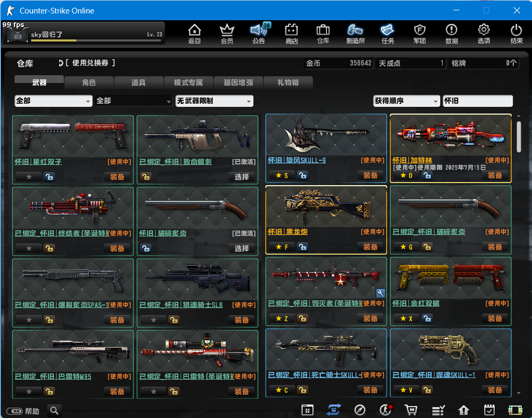532x418 pixels.
Task: Click the wrench icon on 毁灭者 weapon card
Action: [x=380, y=293]
